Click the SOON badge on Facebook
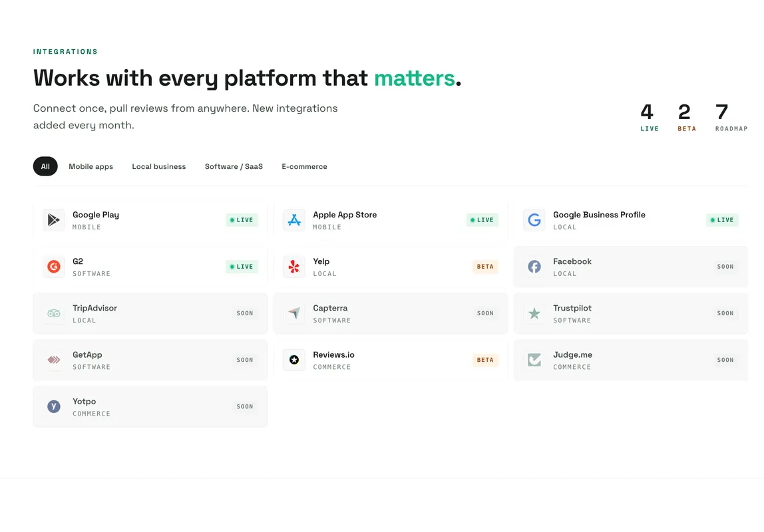 725,267
